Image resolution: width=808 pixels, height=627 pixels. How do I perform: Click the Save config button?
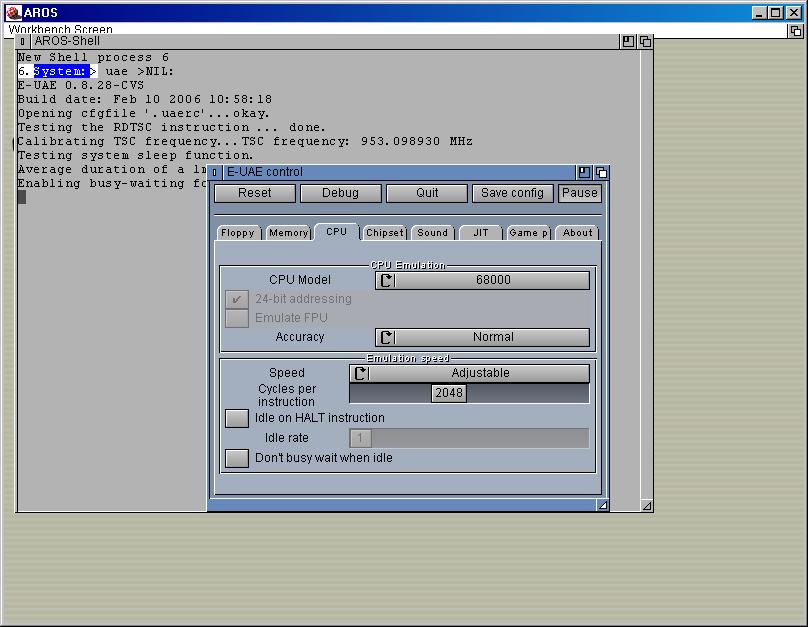pos(513,193)
